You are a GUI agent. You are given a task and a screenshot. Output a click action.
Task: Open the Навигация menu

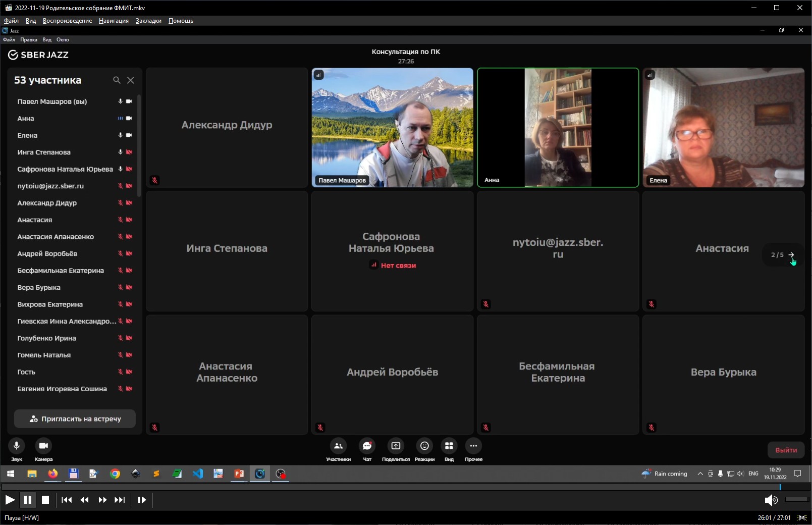click(114, 21)
